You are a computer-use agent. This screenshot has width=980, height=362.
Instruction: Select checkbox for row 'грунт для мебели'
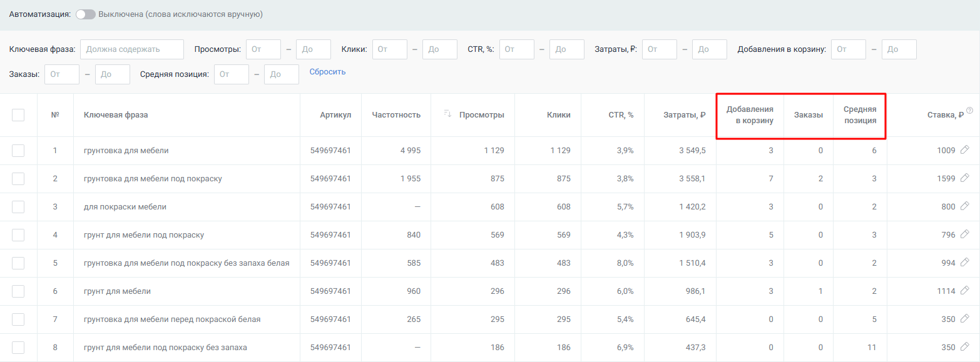pyautogui.click(x=18, y=291)
